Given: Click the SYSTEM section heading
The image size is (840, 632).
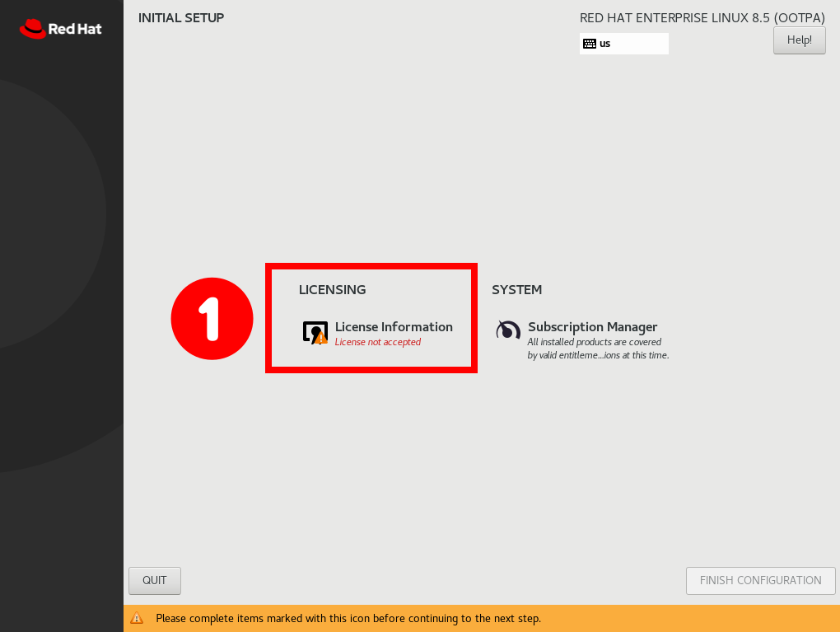Looking at the screenshot, I should (517, 290).
